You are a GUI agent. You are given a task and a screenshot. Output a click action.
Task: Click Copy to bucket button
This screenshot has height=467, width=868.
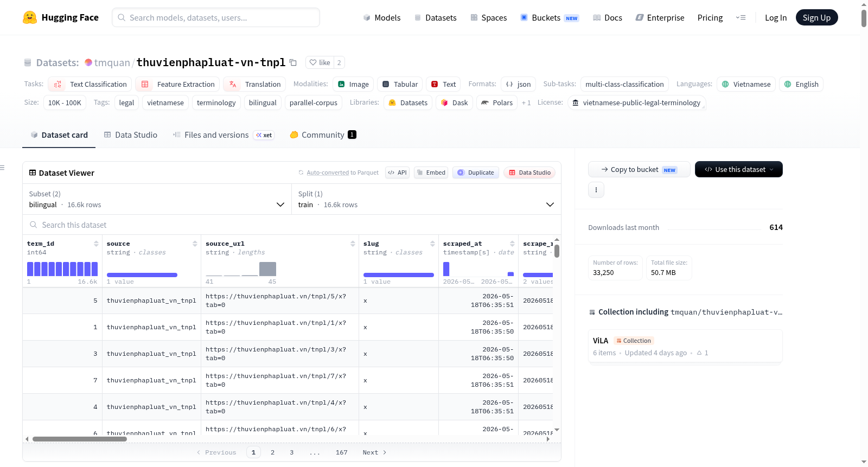[x=639, y=169]
